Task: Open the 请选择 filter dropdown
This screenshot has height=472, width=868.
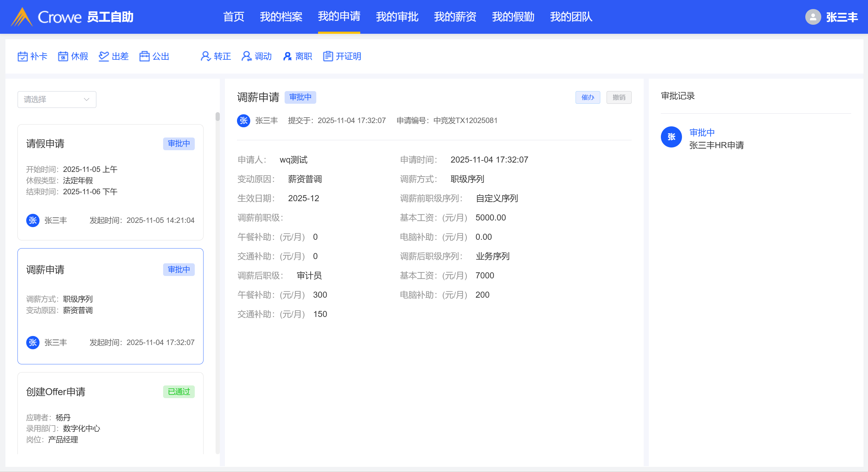Action: tap(57, 100)
